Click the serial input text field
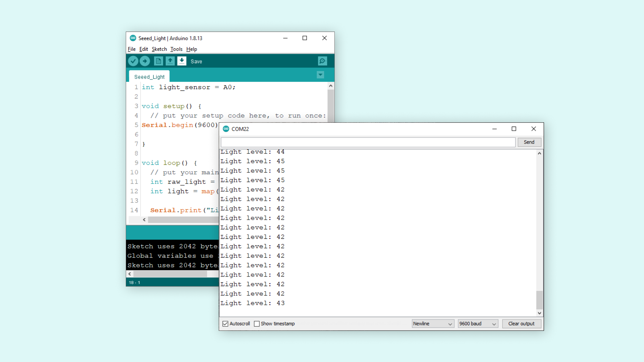Viewport: 644px width, 362px height. [x=368, y=142]
